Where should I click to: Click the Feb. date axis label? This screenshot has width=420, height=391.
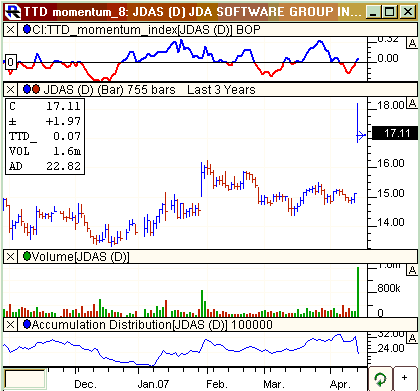(x=216, y=384)
